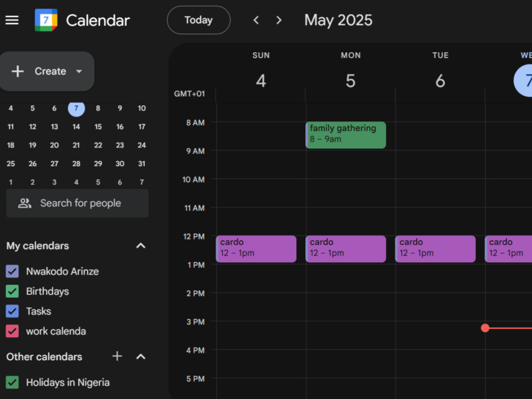532x399 pixels.
Task: Collapse the My calendars section
Action: click(x=141, y=246)
